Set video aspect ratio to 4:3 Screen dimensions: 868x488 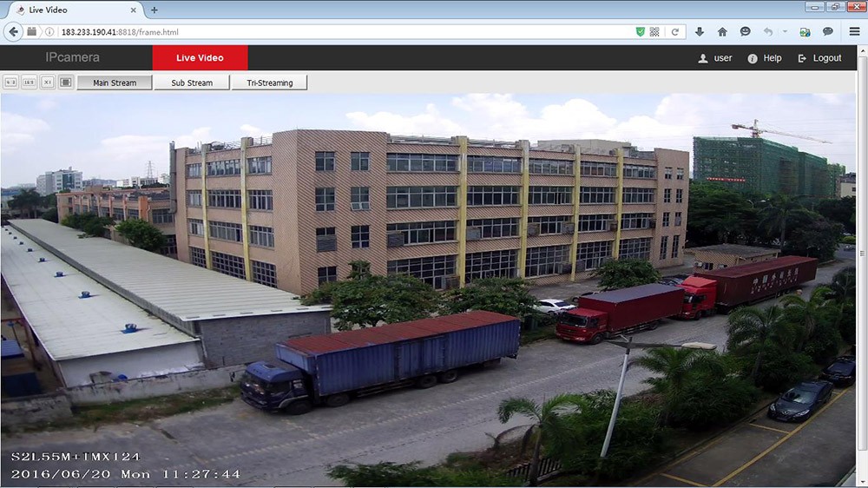coord(10,82)
